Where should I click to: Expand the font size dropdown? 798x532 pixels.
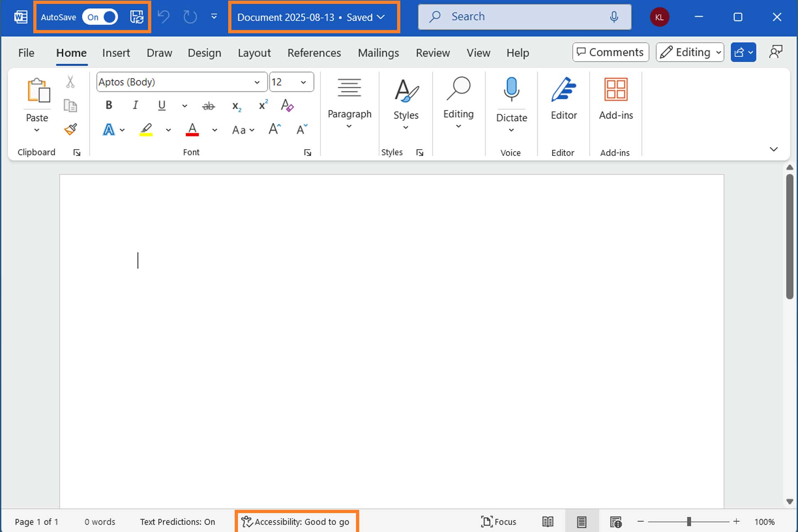point(303,82)
